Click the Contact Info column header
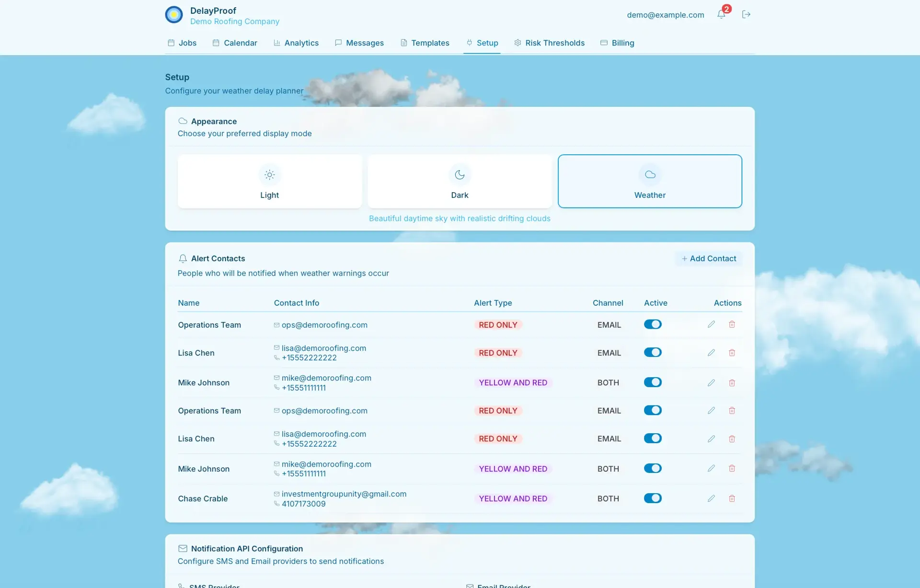This screenshot has height=588, width=920. [297, 303]
